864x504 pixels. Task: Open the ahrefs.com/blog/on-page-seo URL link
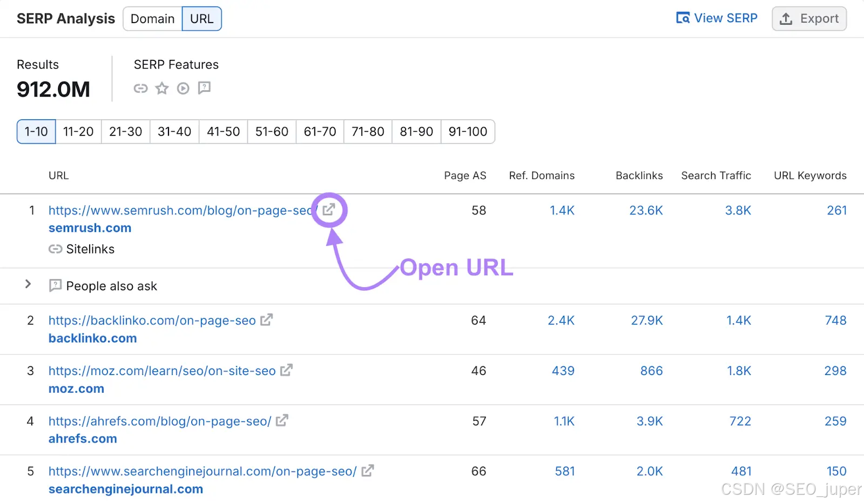160,421
